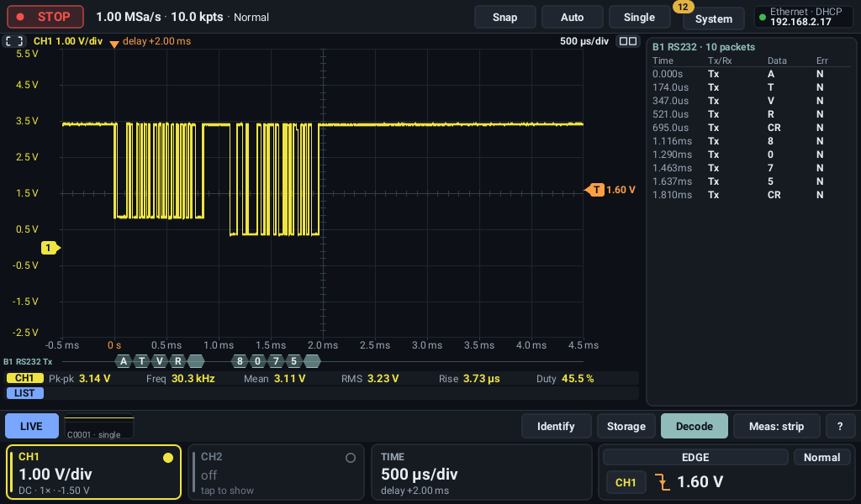
Task: Switch the Meas: strip display mode
Action: pos(776,426)
